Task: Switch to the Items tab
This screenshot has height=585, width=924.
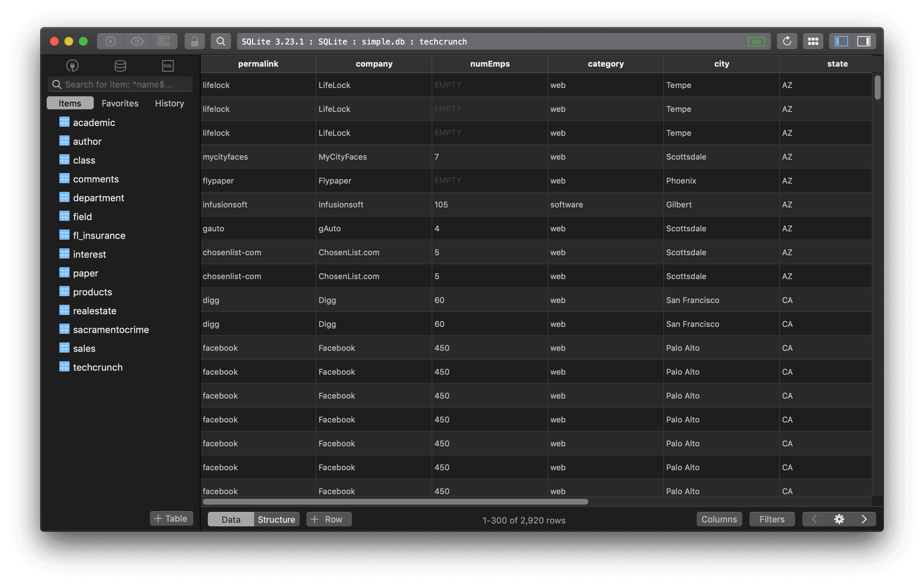Action: (x=70, y=103)
